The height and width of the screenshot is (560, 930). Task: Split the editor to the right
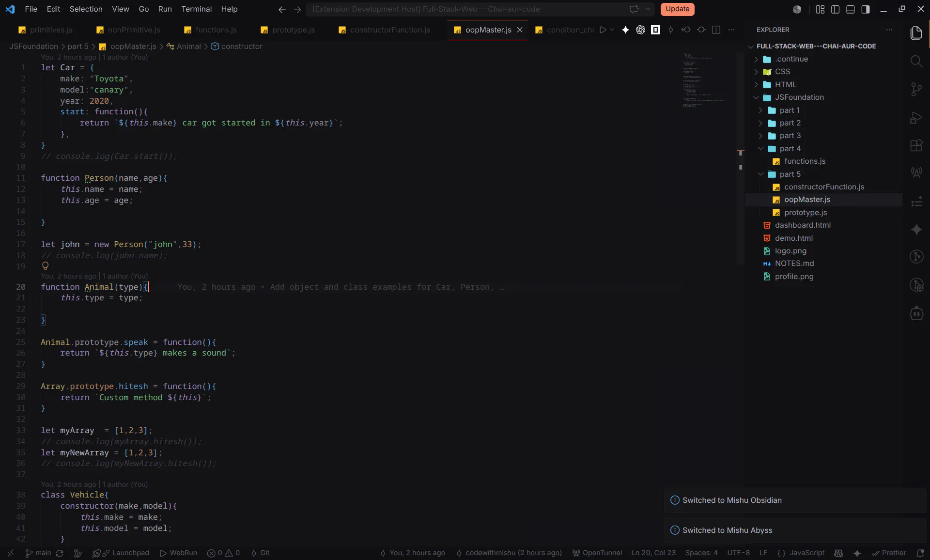[x=716, y=30]
